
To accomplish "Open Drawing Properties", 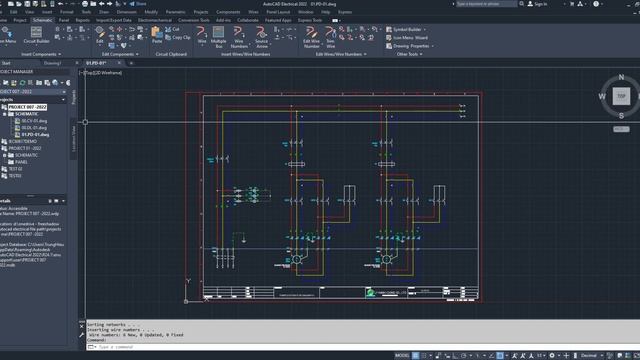I will [408, 46].
